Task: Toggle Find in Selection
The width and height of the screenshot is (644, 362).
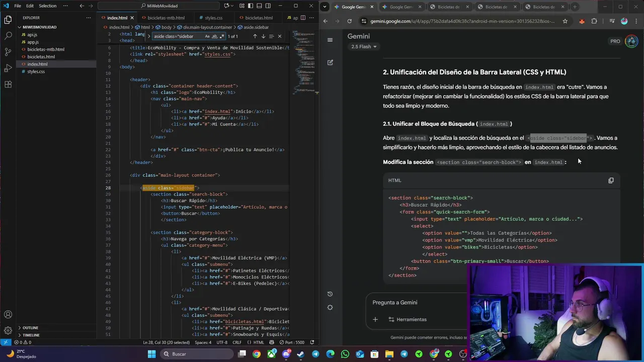Action: 271,36
